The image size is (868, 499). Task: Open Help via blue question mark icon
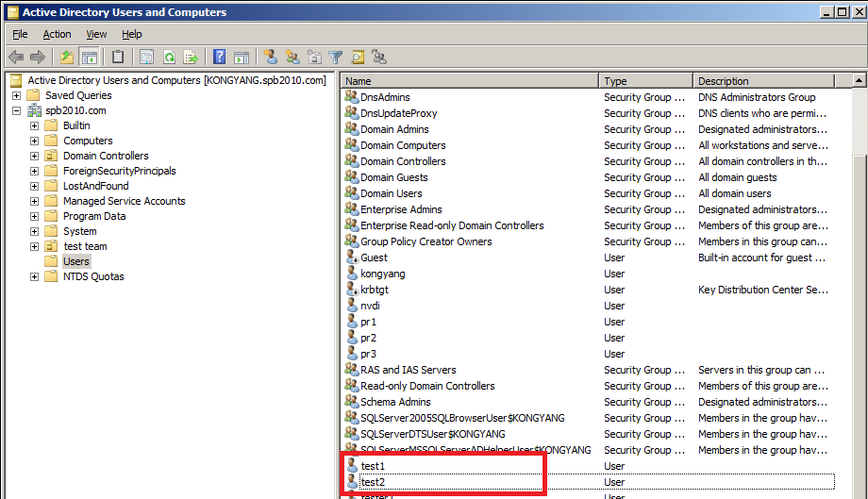[220, 57]
